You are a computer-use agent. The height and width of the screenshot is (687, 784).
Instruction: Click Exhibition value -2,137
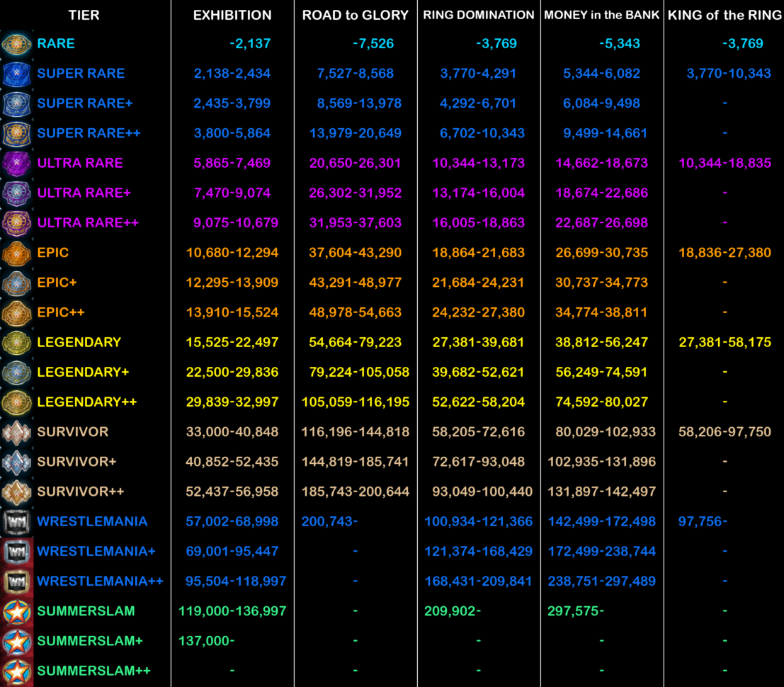pyautogui.click(x=250, y=43)
